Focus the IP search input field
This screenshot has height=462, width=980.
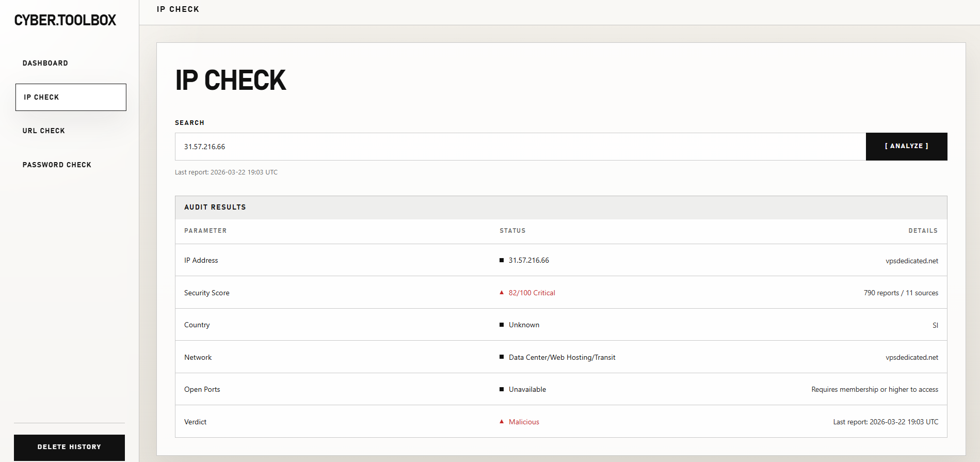point(520,147)
